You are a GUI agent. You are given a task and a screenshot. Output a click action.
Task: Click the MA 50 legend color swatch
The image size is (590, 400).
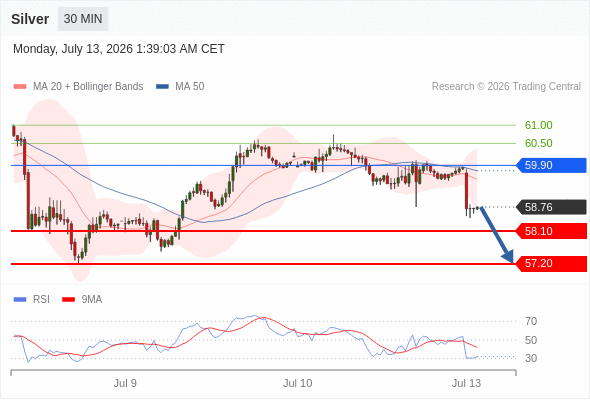tap(162, 87)
